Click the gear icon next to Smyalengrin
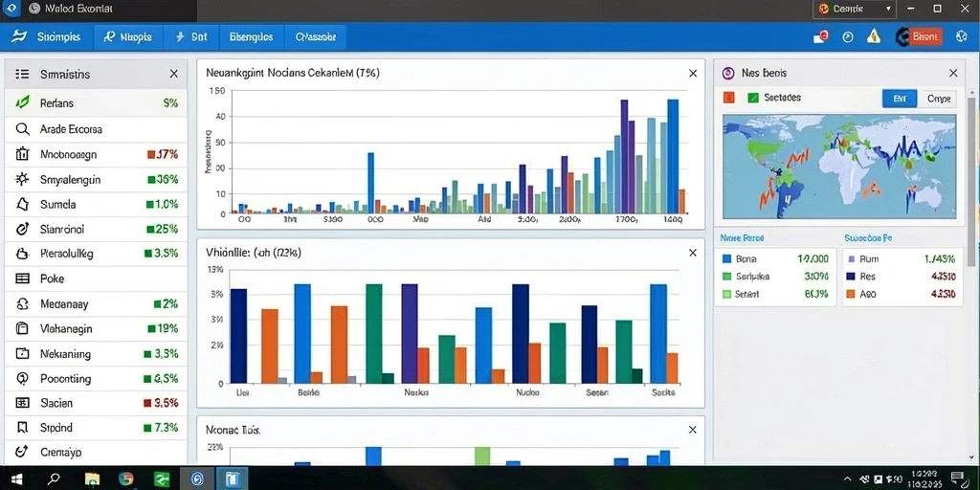The height and width of the screenshot is (490, 980). click(x=23, y=179)
